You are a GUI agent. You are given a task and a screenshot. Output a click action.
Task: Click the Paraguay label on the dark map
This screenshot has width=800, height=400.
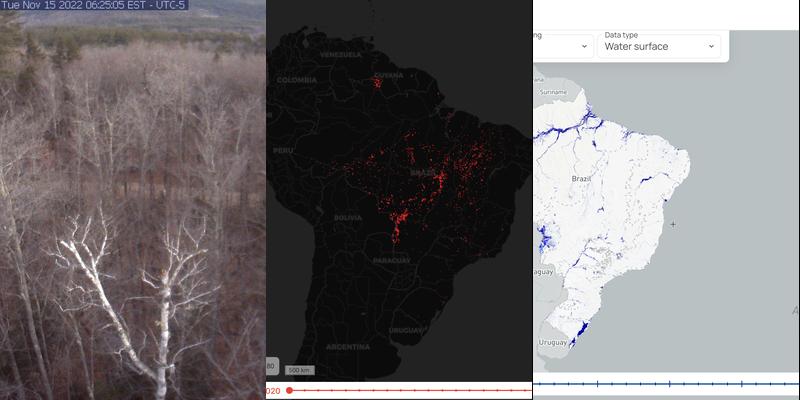391,261
